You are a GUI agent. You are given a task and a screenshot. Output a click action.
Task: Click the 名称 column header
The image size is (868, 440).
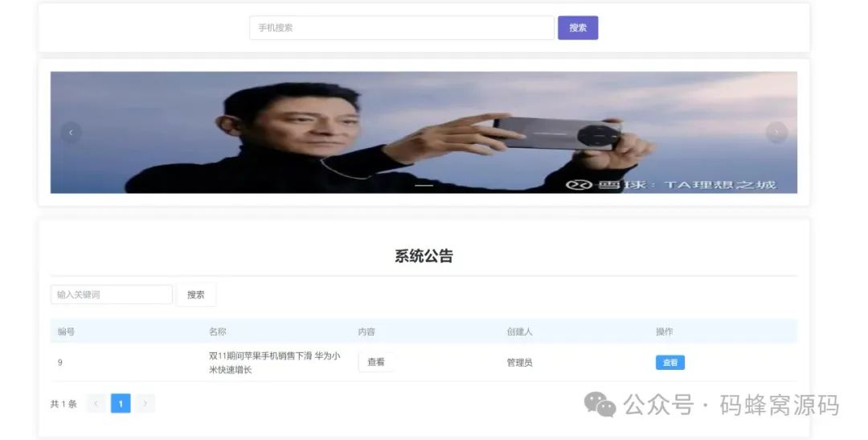pos(218,331)
